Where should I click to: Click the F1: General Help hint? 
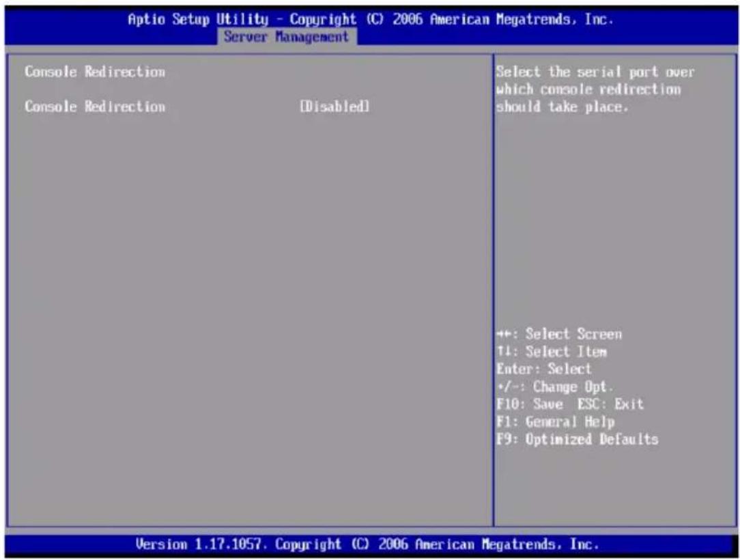click(556, 421)
